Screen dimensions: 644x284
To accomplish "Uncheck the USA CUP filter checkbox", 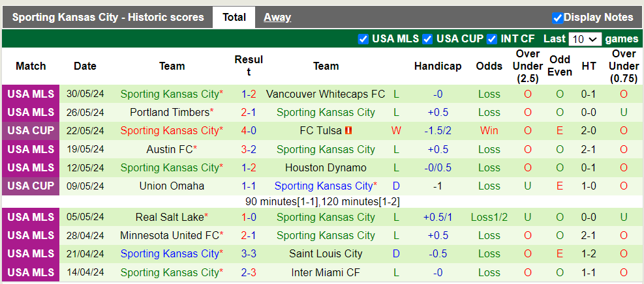I will [428, 39].
